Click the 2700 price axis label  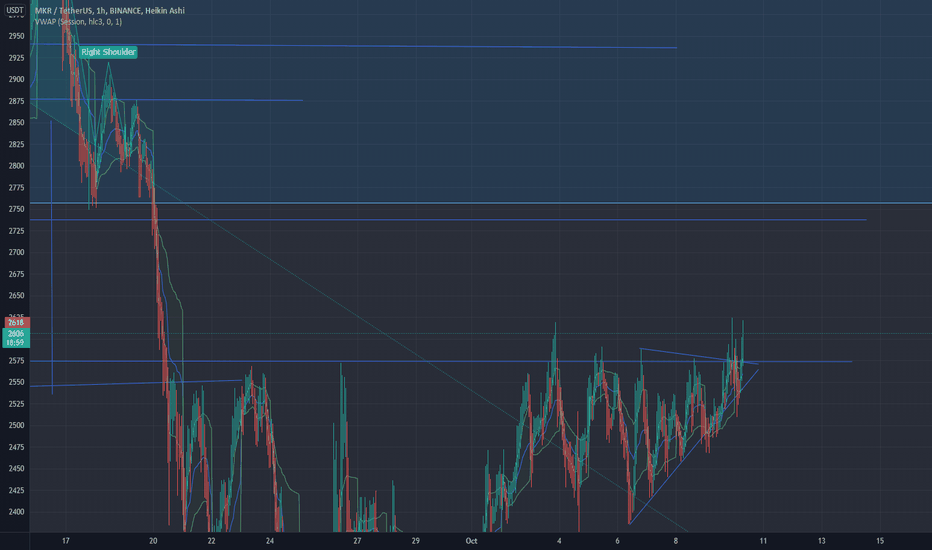click(x=17, y=252)
